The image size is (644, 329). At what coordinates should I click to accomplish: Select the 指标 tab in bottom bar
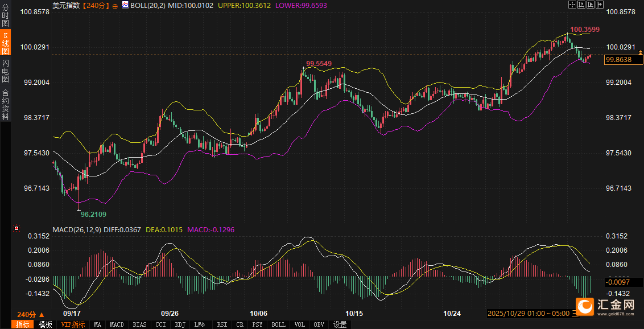pyautogui.click(x=23, y=324)
